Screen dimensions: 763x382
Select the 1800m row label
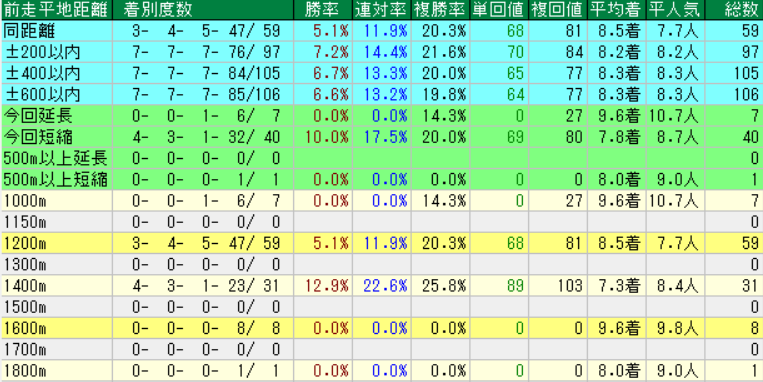tap(25, 371)
